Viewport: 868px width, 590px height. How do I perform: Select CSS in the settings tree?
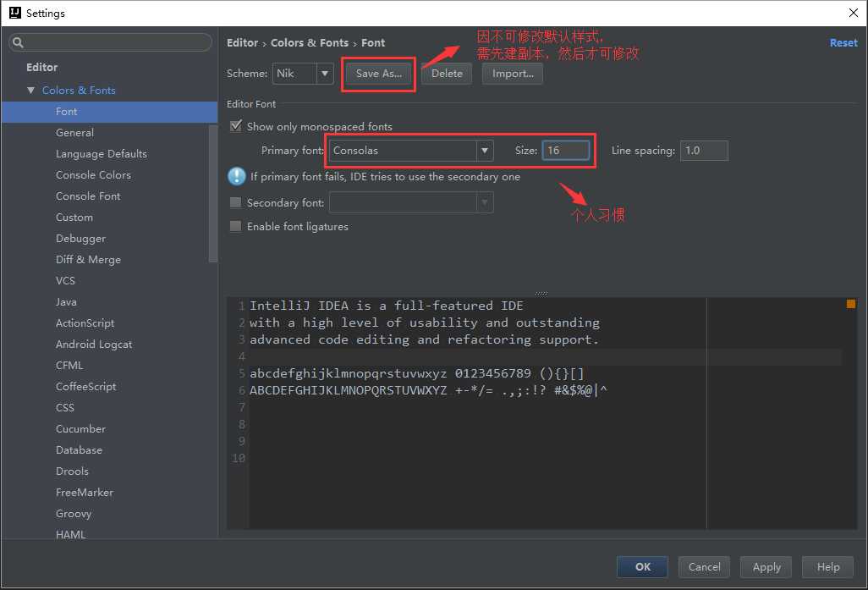pos(65,407)
